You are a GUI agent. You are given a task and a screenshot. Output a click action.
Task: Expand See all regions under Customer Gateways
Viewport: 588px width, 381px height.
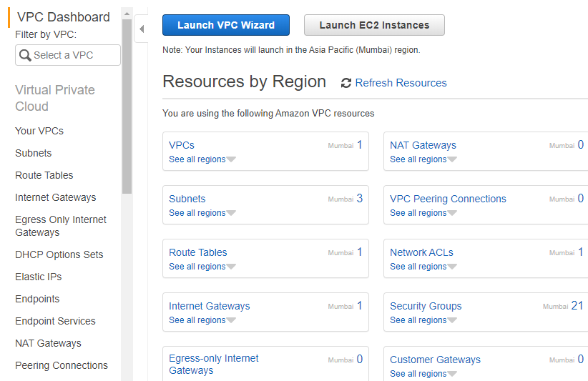(x=423, y=374)
